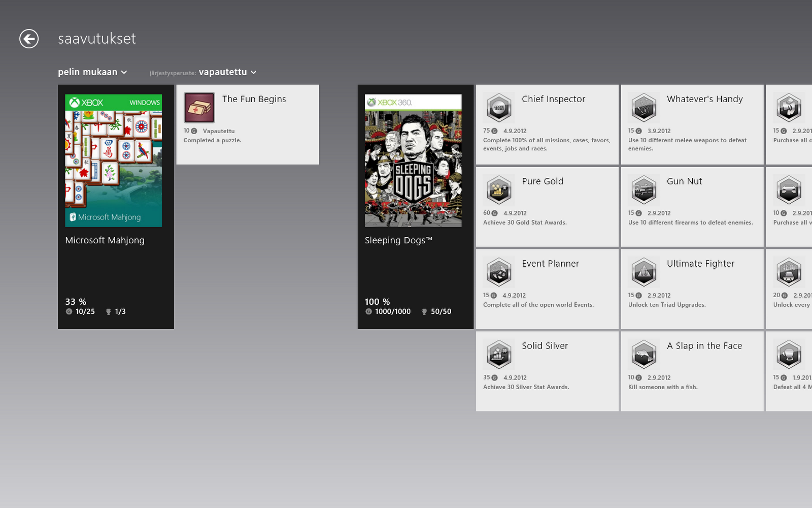
Task: Open the 'pelin mukaan' grouping dropdown
Action: coord(92,72)
